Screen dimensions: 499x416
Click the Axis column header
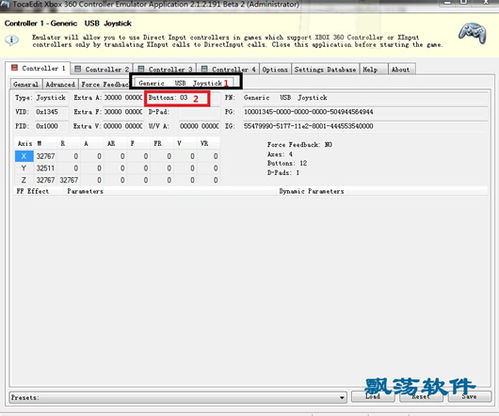25,143
